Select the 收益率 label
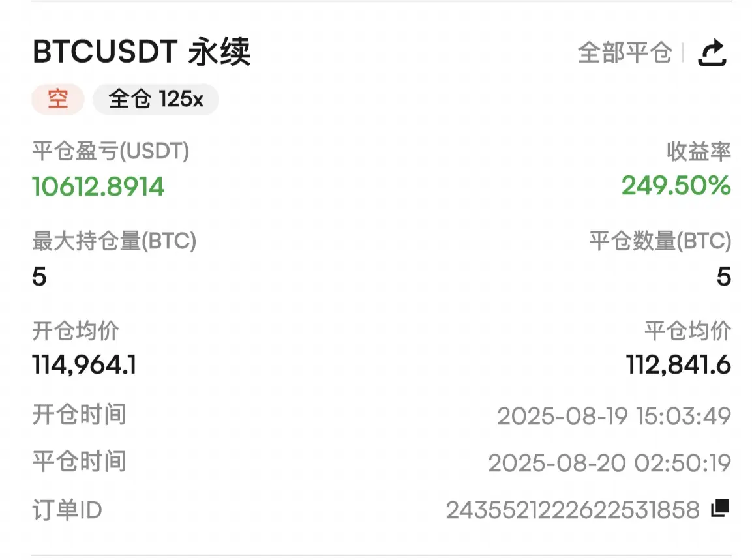This screenshot has height=560, width=752. coord(699,151)
